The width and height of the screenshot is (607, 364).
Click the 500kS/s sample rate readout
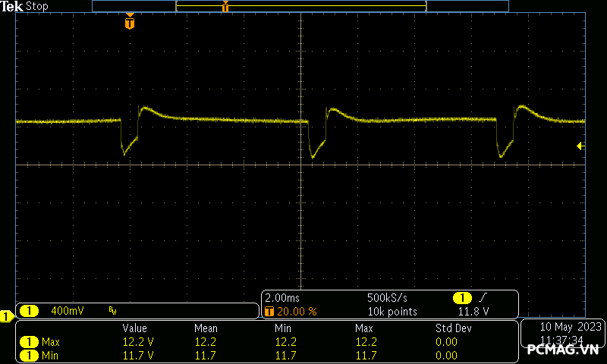(392, 298)
